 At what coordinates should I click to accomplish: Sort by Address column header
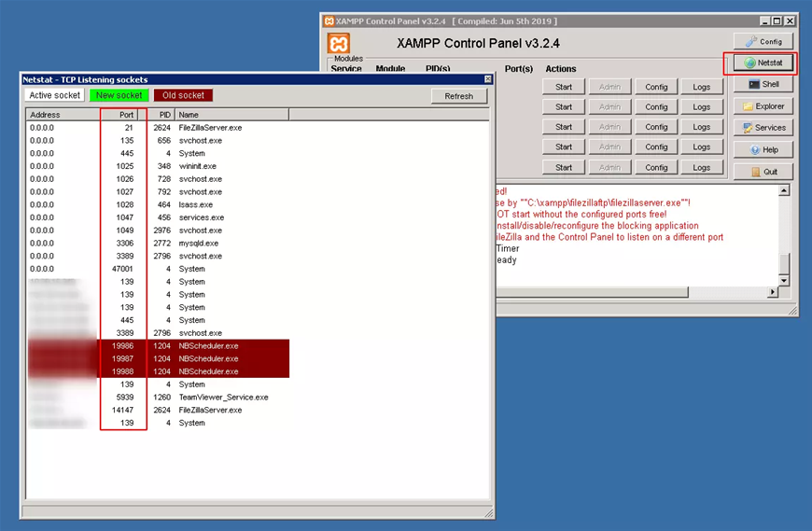63,115
